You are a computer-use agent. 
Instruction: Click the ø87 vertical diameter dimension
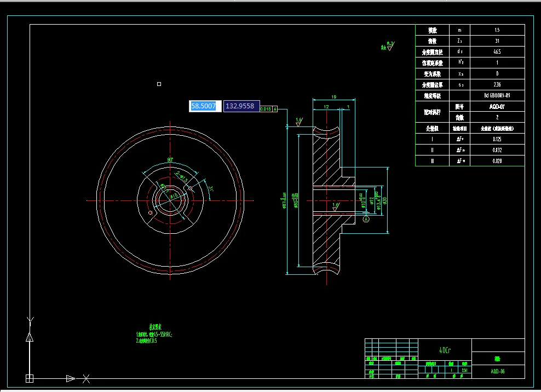click(284, 200)
